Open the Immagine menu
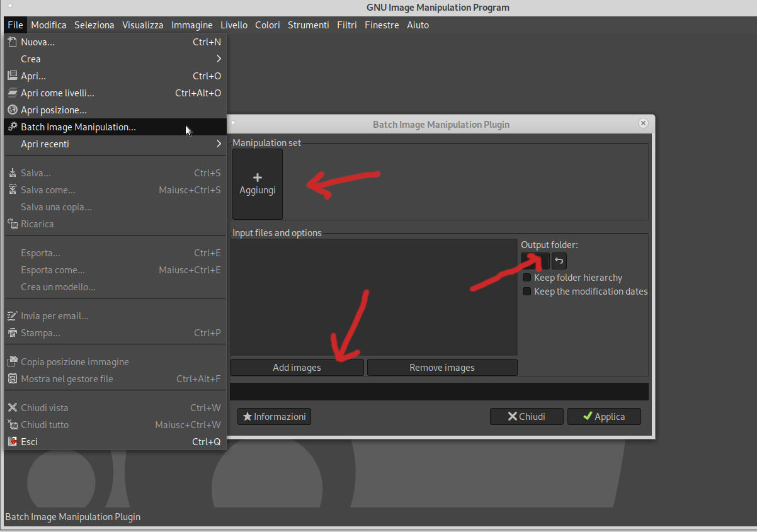The height and width of the screenshot is (532, 757). [192, 25]
